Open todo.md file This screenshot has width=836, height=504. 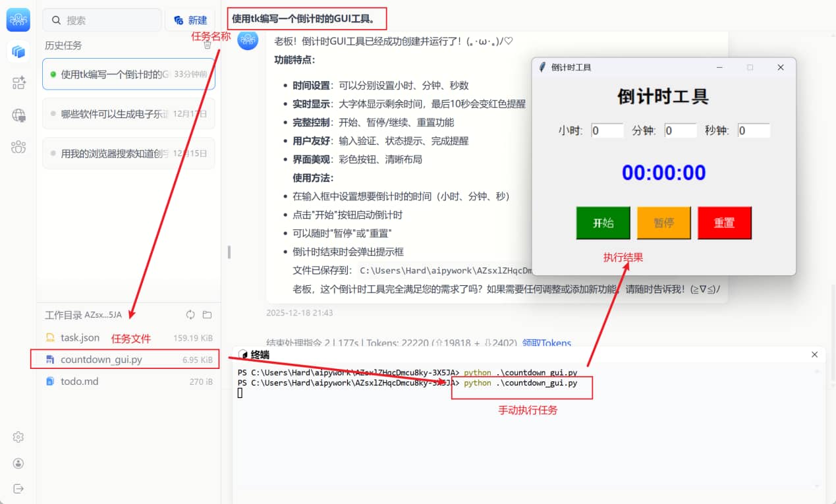(x=128, y=381)
